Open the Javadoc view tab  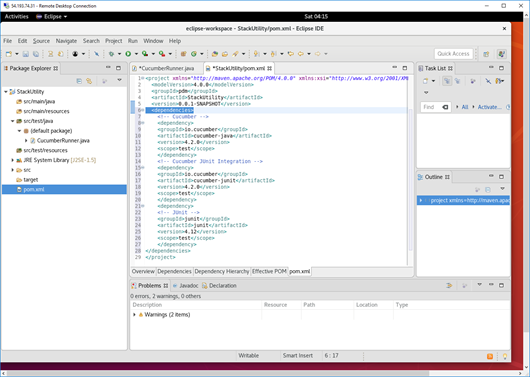[186, 286]
